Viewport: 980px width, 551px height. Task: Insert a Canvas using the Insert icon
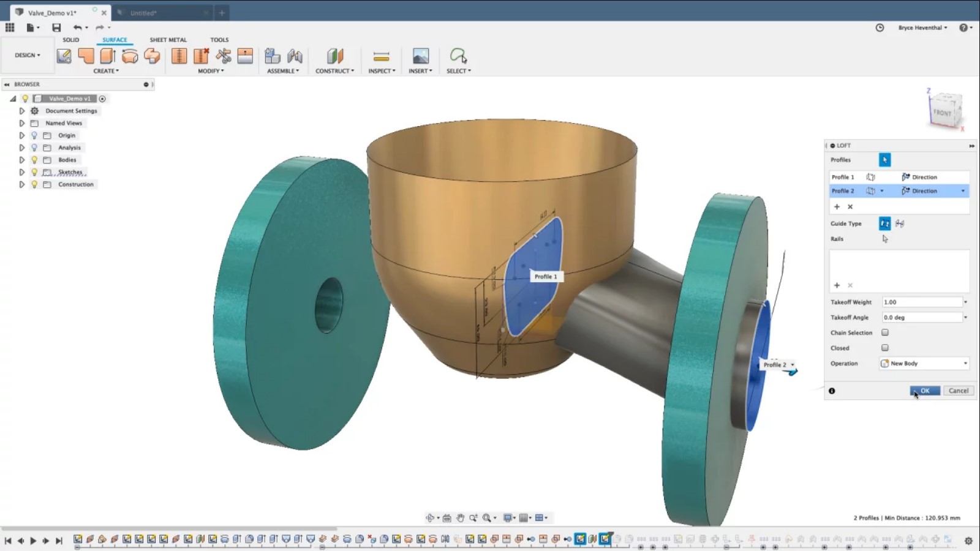pyautogui.click(x=420, y=56)
